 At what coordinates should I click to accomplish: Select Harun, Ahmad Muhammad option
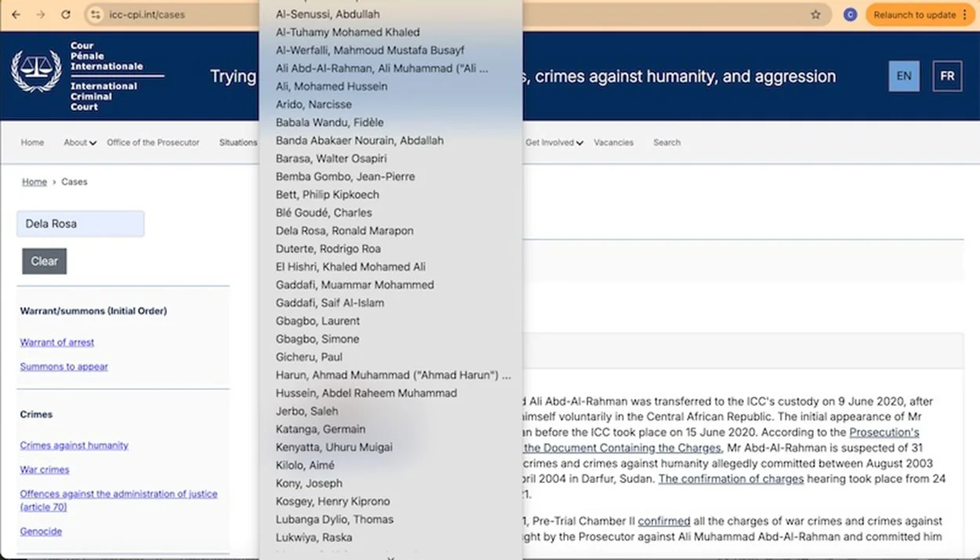click(x=390, y=375)
